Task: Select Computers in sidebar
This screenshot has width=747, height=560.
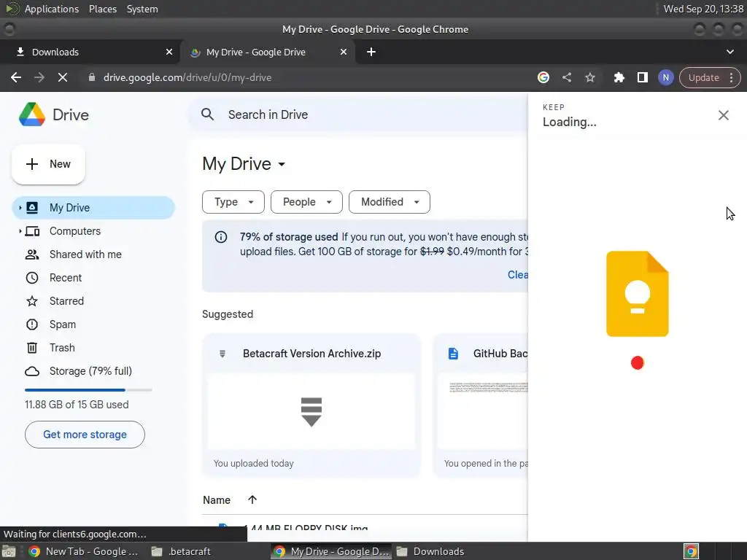Action: click(x=93, y=231)
